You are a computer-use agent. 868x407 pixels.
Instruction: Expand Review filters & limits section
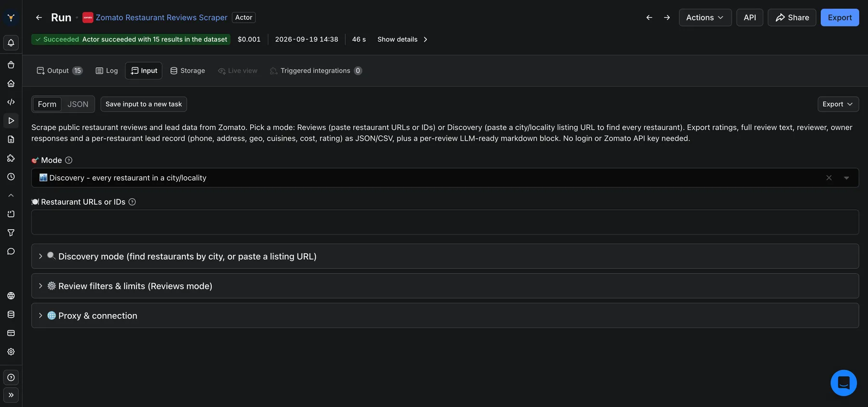[x=445, y=286]
